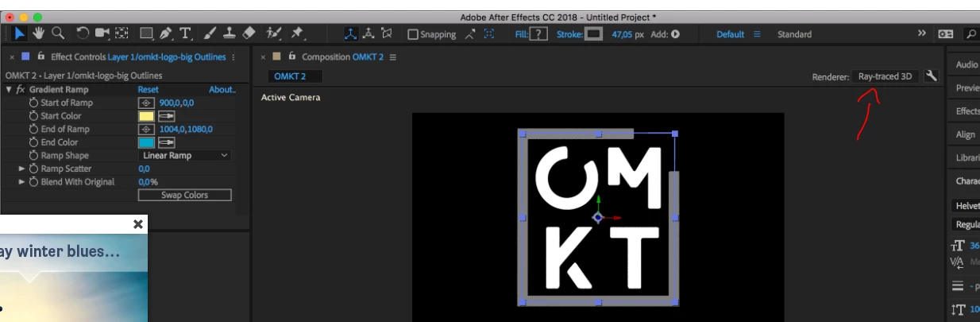Open the blue End Color swatch

[x=146, y=142]
